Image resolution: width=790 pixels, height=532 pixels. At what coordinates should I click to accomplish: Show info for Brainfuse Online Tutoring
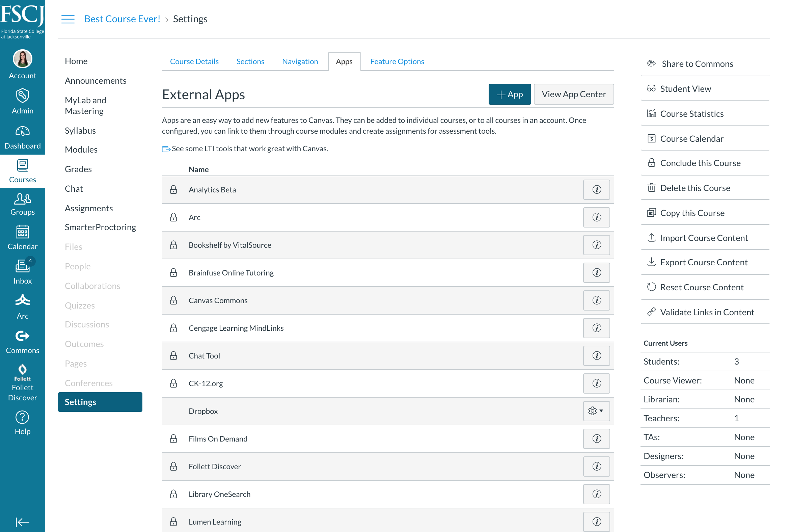[x=596, y=273]
